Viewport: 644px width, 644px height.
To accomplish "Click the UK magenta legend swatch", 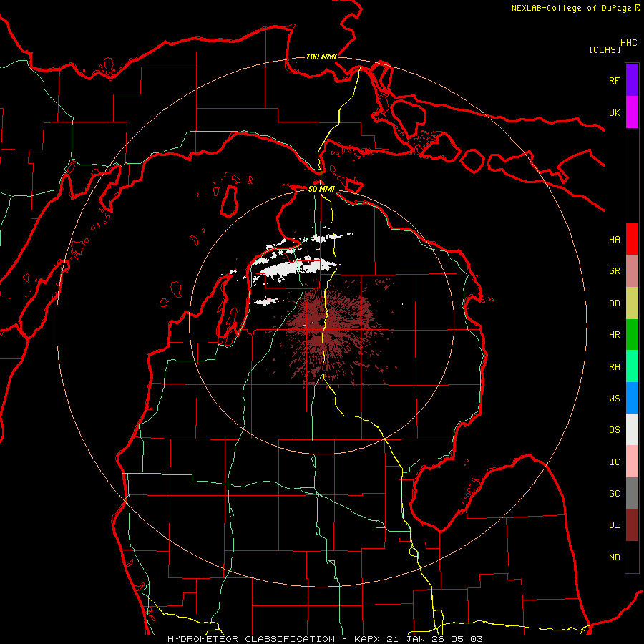I will [632, 112].
